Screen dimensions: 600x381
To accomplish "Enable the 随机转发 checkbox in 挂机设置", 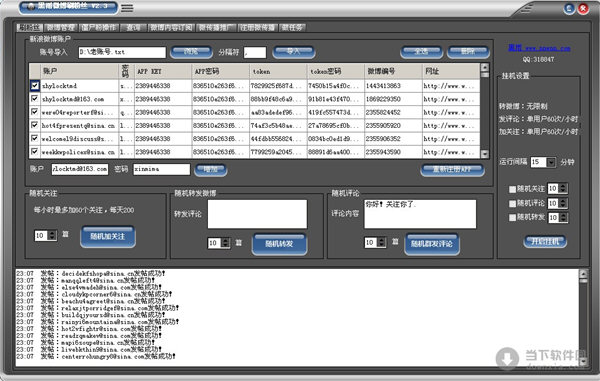I will pyautogui.click(x=512, y=218).
